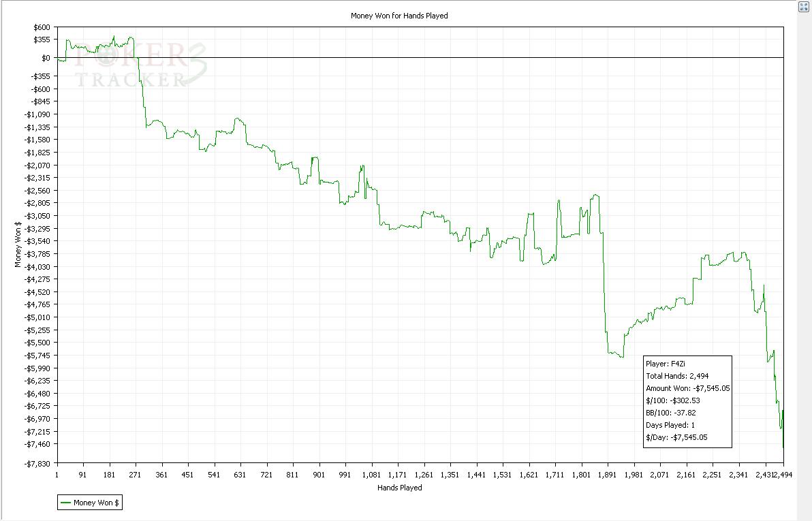The height and width of the screenshot is (521, 812).
Task: Click Days Played: 1 in info box
Action: [670, 425]
